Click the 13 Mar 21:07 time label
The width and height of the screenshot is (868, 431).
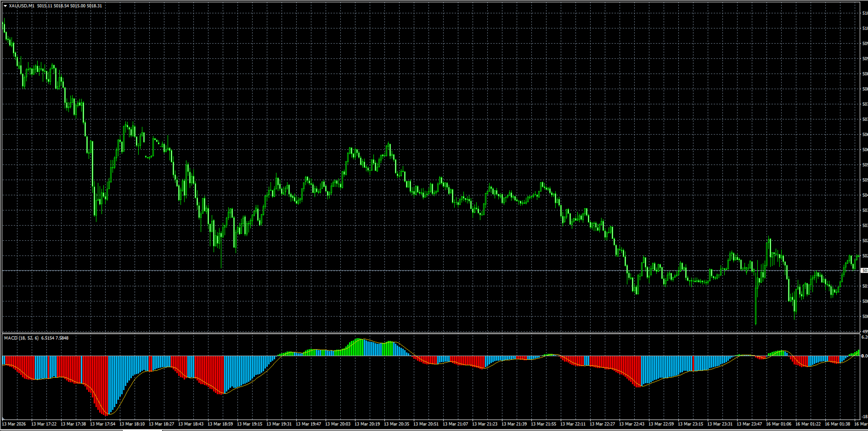point(455,424)
